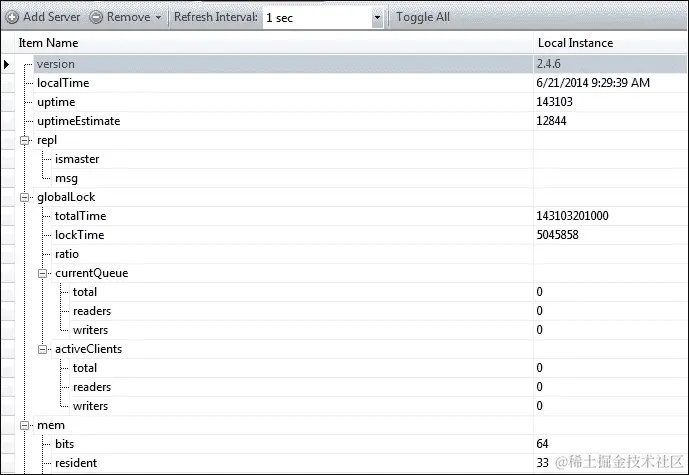The image size is (689, 475).
Task: Collapse the repl tree node
Action: pyautogui.click(x=25, y=140)
